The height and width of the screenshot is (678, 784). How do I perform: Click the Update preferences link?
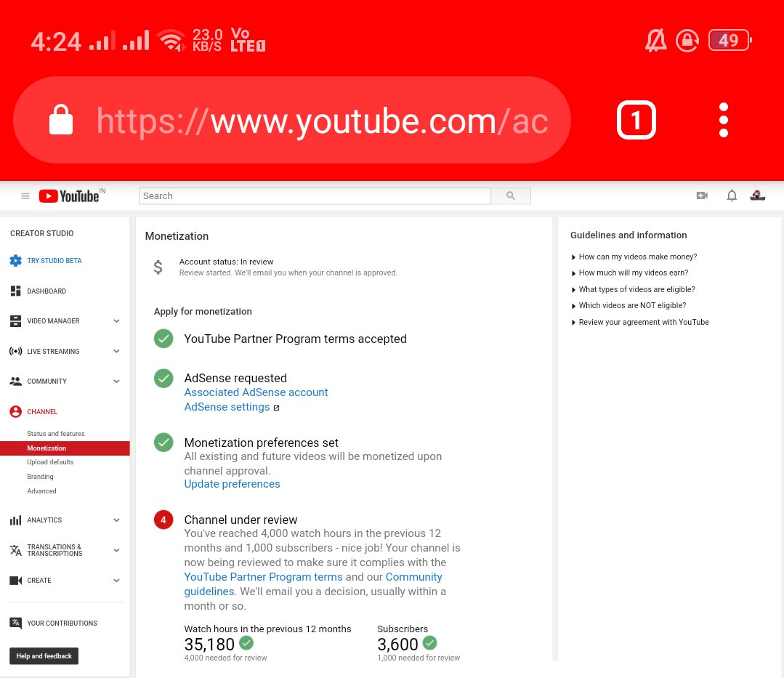232,484
